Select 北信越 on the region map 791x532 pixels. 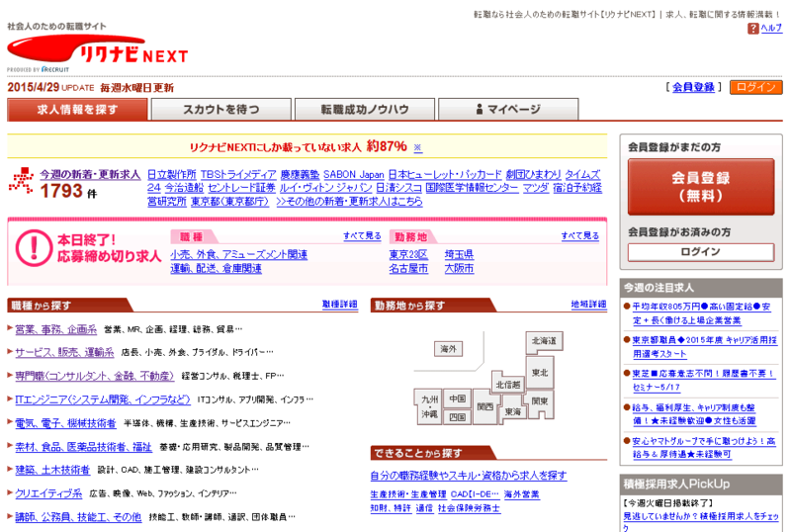click(x=508, y=385)
